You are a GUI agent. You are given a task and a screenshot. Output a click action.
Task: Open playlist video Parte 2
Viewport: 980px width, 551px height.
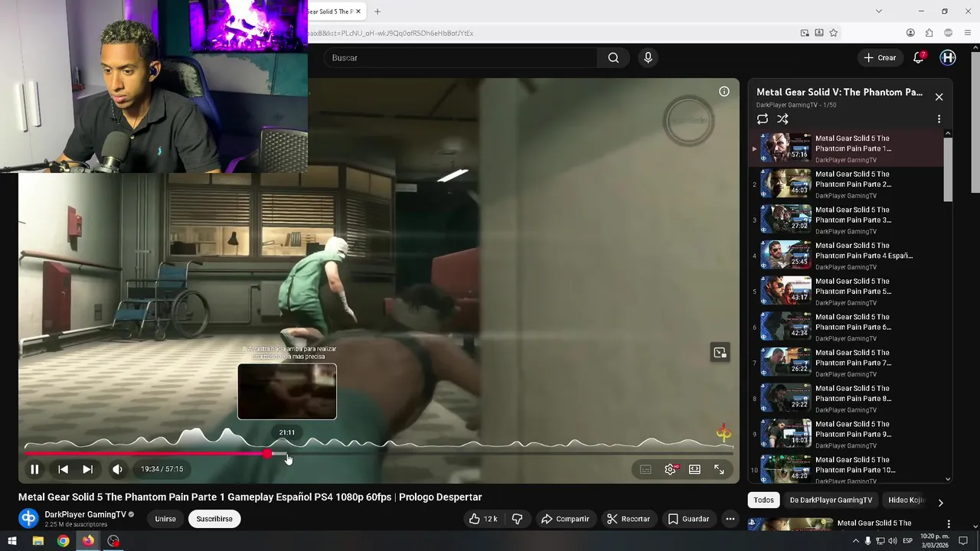pos(846,184)
